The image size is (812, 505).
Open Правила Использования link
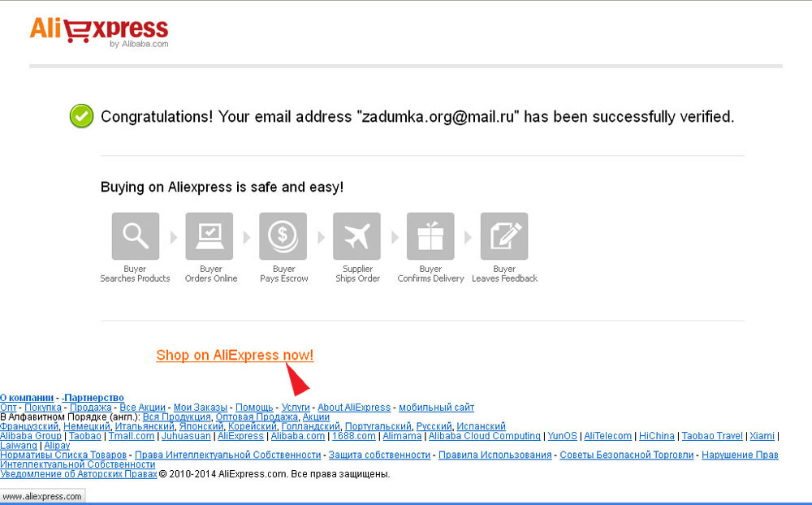pos(495,455)
